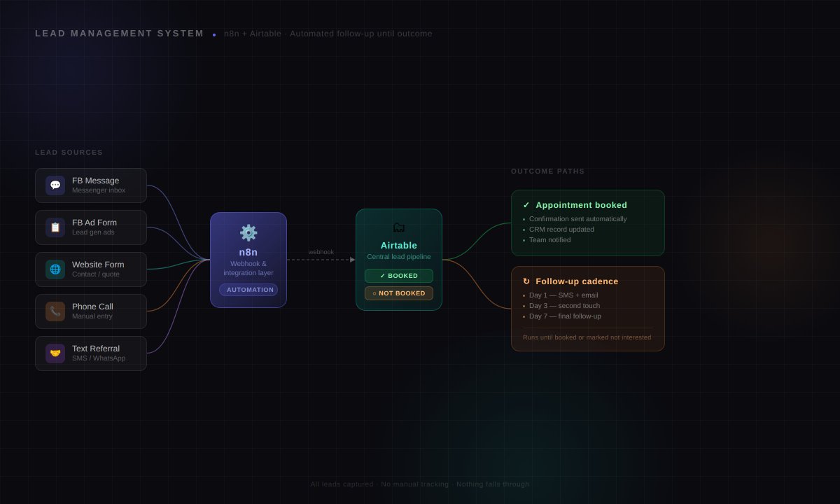
Task: Click the CRM record updated bullet
Action: point(561,230)
